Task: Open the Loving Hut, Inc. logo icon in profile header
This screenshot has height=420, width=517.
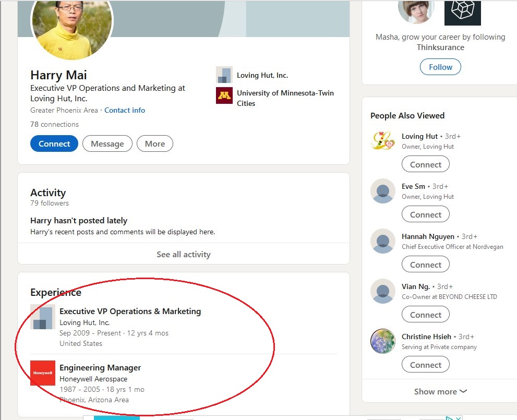Action: [x=224, y=75]
